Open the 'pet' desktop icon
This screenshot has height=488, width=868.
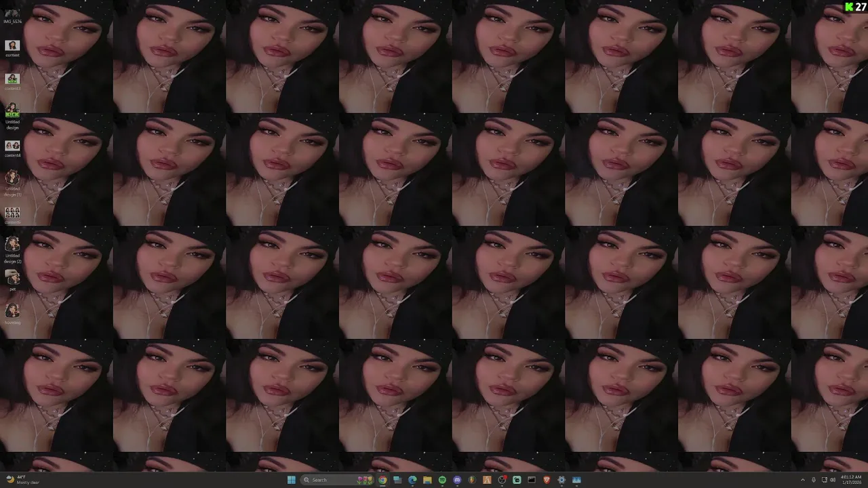pos(12,280)
